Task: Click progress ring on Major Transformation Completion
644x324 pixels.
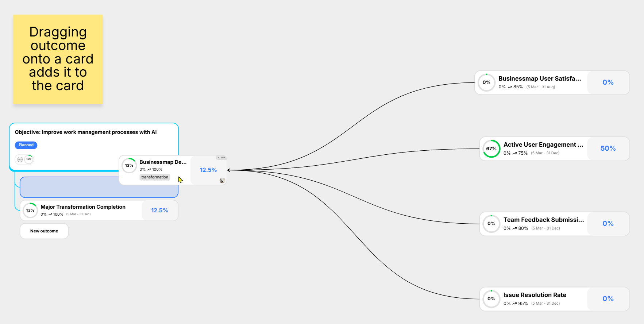Action: click(30, 211)
